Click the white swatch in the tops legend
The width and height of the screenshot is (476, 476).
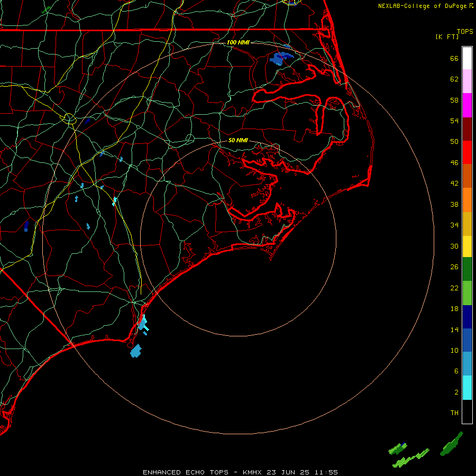point(467,58)
